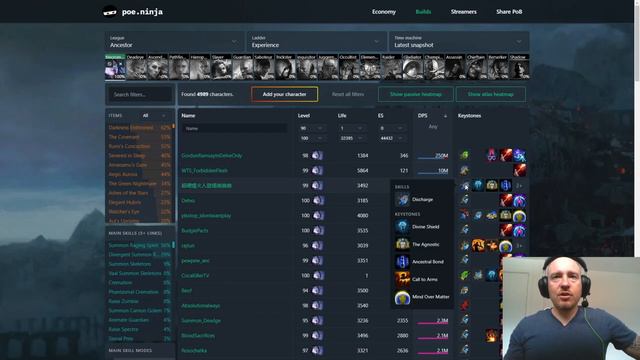
Task: Toggle the Trickster class filter thumbnail
Action: pyautogui.click(x=285, y=67)
